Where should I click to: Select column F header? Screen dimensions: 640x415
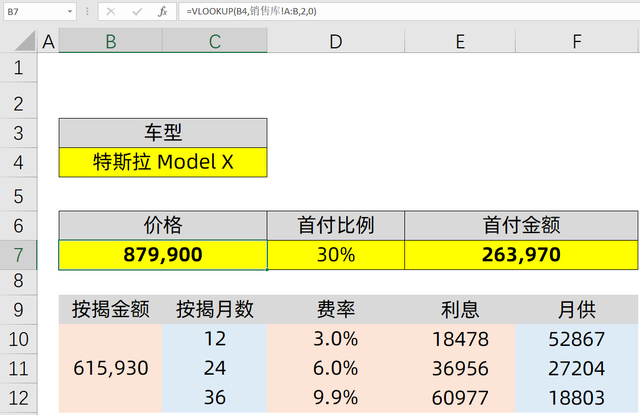[x=577, y=41]
